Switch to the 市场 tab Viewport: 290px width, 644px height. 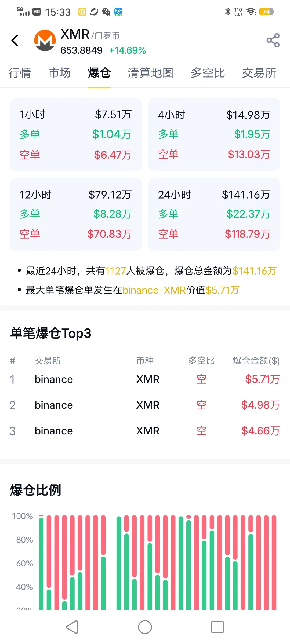60,73
